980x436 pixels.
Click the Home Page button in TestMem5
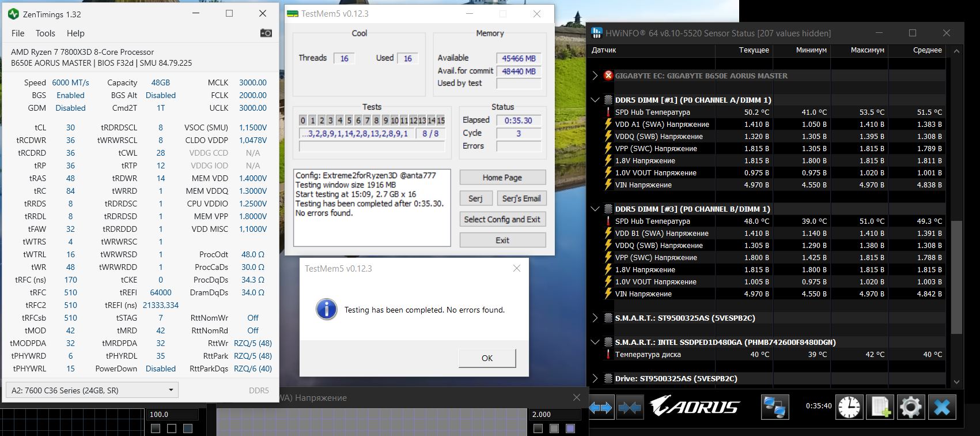502,178
